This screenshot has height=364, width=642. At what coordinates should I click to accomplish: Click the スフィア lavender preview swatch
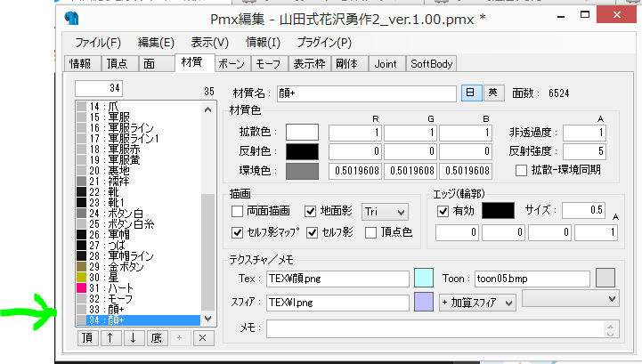424,302
